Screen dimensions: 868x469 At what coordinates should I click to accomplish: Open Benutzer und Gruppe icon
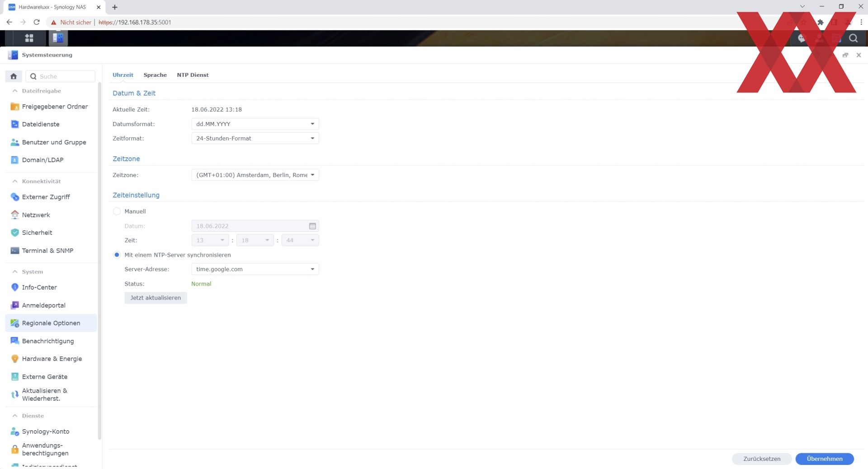point(15,142)
